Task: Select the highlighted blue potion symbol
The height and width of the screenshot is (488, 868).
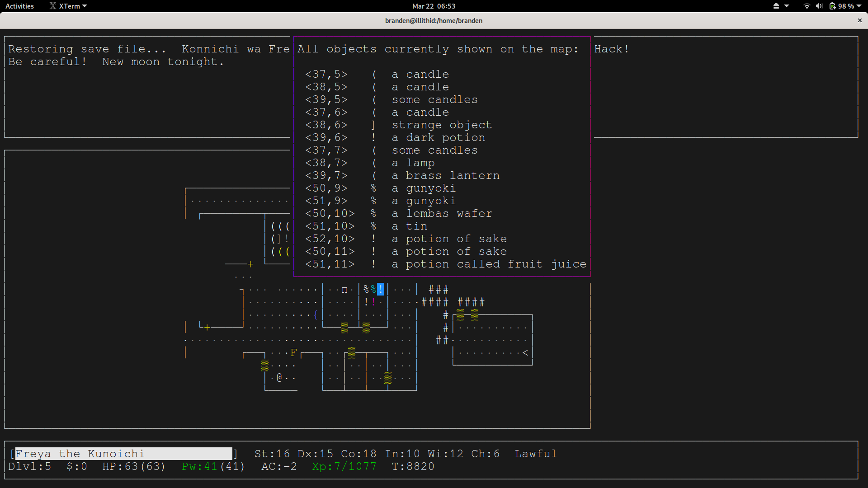Action: [x=380, y=289]
